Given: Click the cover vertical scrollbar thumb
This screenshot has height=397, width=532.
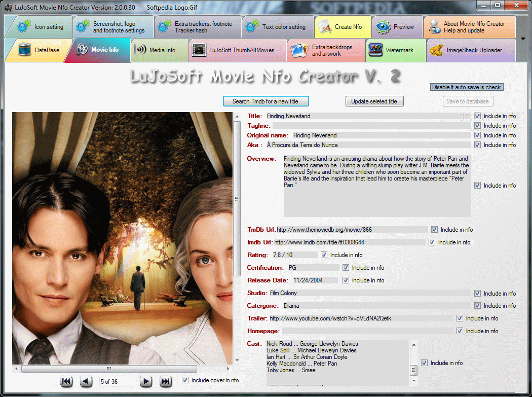Looking at the screenshot, I should pyautogui.click(x=237, y=199).
